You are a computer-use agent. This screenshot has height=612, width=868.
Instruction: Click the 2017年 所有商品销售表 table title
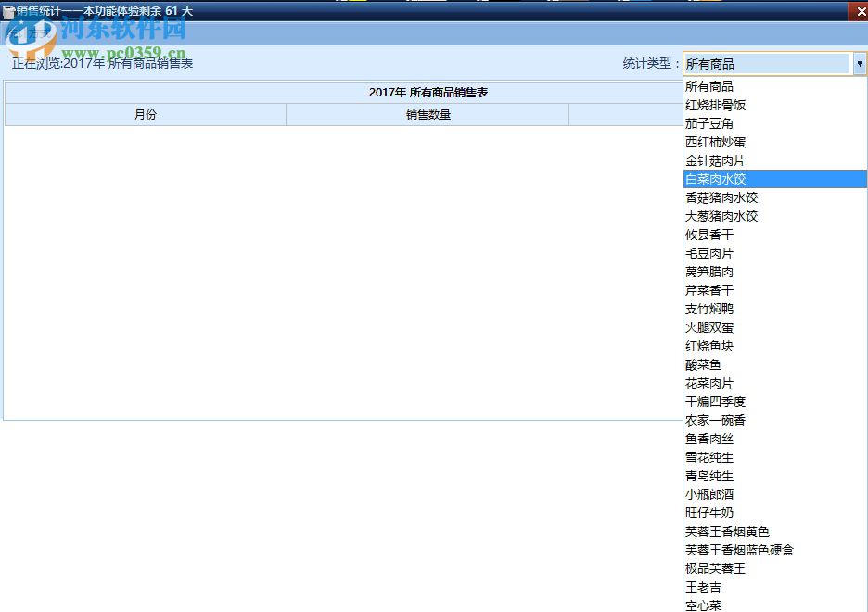click(428, 93)
